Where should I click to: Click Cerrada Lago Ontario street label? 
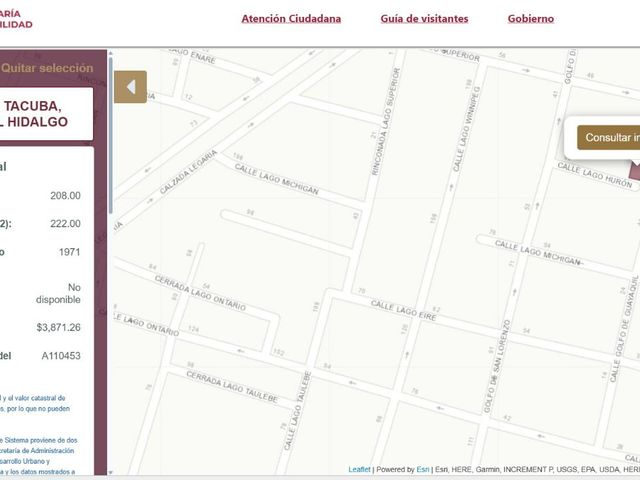(x=200, y=293)
